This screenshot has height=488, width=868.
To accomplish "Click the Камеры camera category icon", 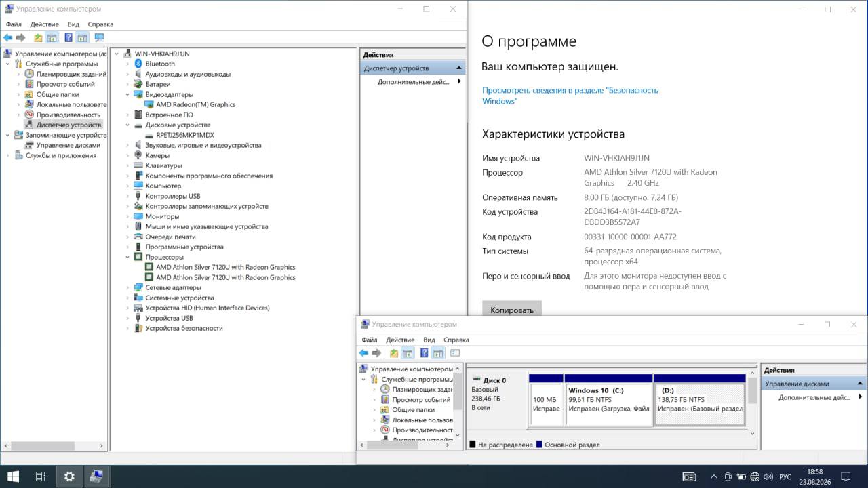I will 138,155.
